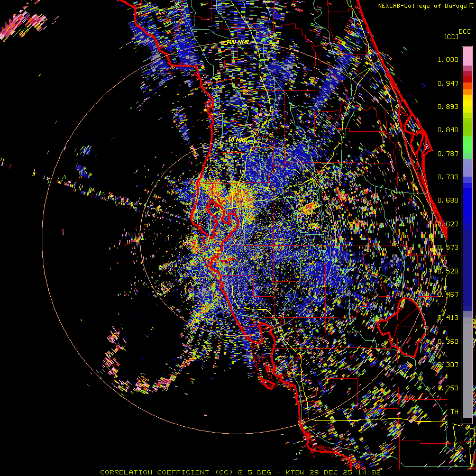Select the 0.893 legend value
This screenshot has width=476, height=476.
click(x=448, y=106)
